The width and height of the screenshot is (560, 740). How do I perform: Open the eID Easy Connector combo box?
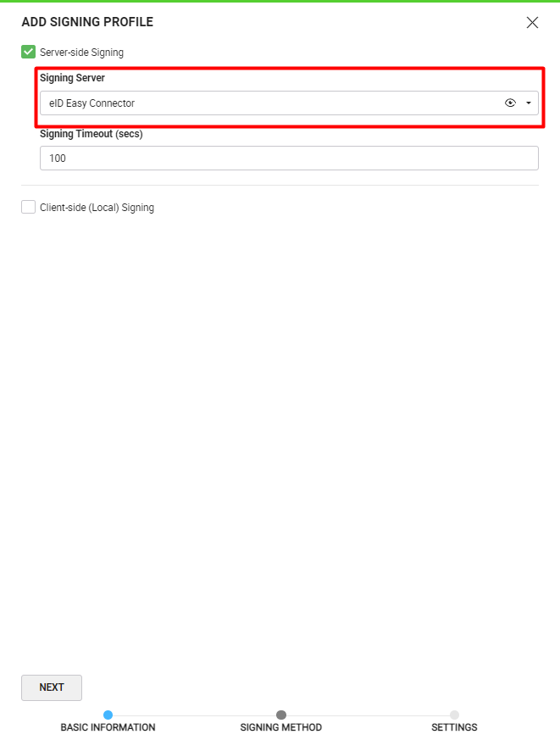pos(254,103)
